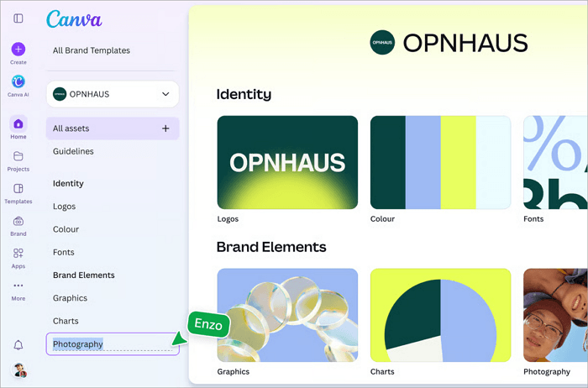Show More options via three dots

tap(18, 286)
